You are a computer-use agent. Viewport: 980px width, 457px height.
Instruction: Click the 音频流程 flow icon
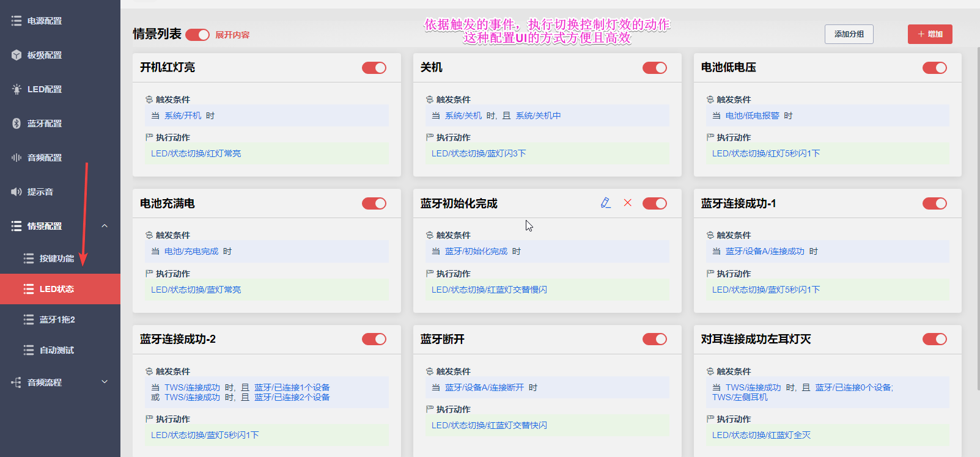[17, 382]
